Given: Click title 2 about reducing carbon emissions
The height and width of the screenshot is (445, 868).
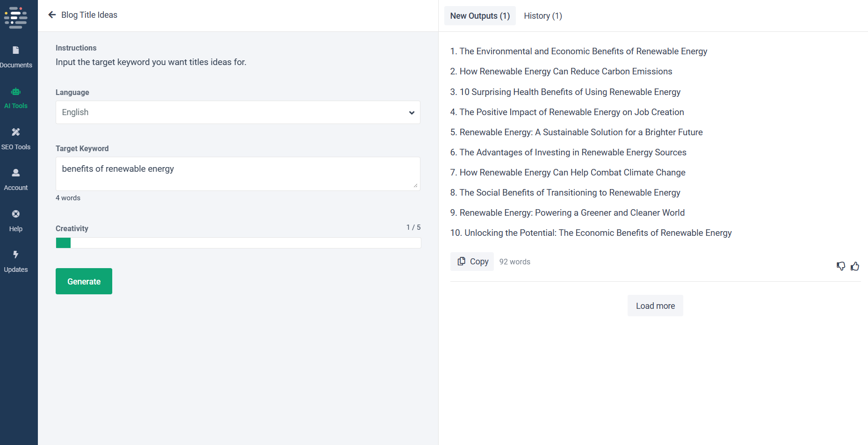Looking at the screenshot, I should [x=561, y=71].
